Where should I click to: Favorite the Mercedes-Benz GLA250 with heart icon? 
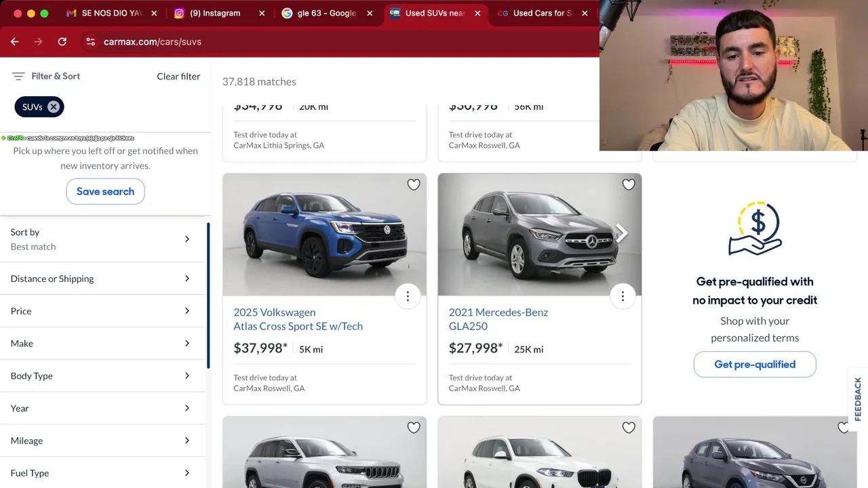pyautogui.click(x=629, y=184)
